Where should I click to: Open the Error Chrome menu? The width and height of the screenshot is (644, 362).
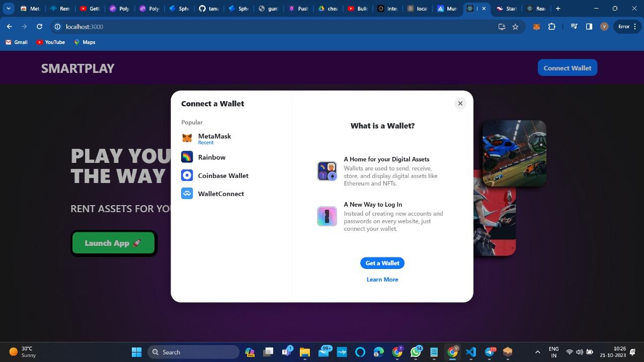627,27
